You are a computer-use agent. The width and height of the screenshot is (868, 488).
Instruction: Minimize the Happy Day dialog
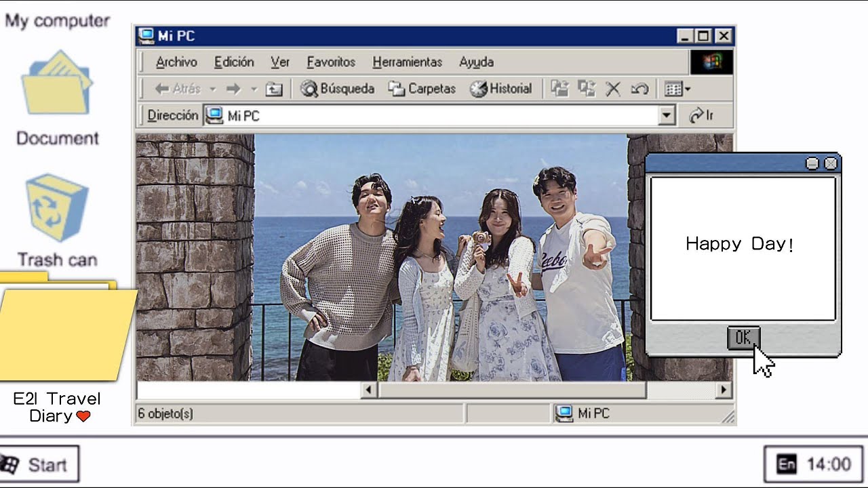(812, 163)
